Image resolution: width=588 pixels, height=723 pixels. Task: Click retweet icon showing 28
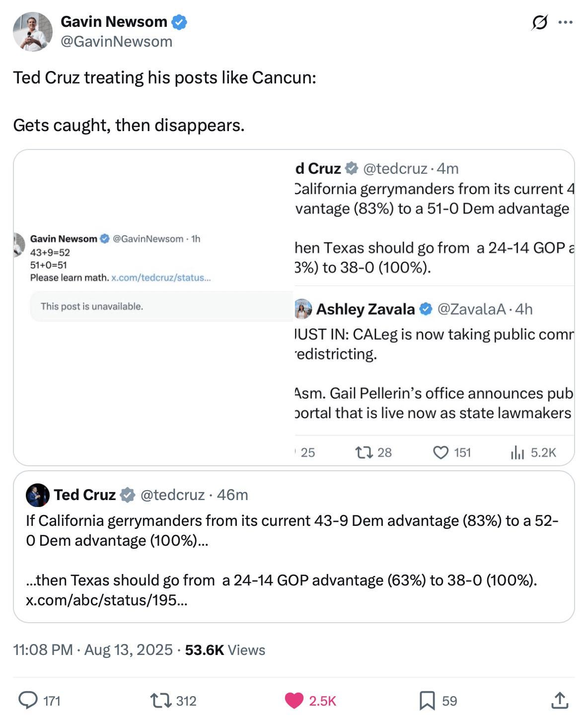tap(364, 452)
